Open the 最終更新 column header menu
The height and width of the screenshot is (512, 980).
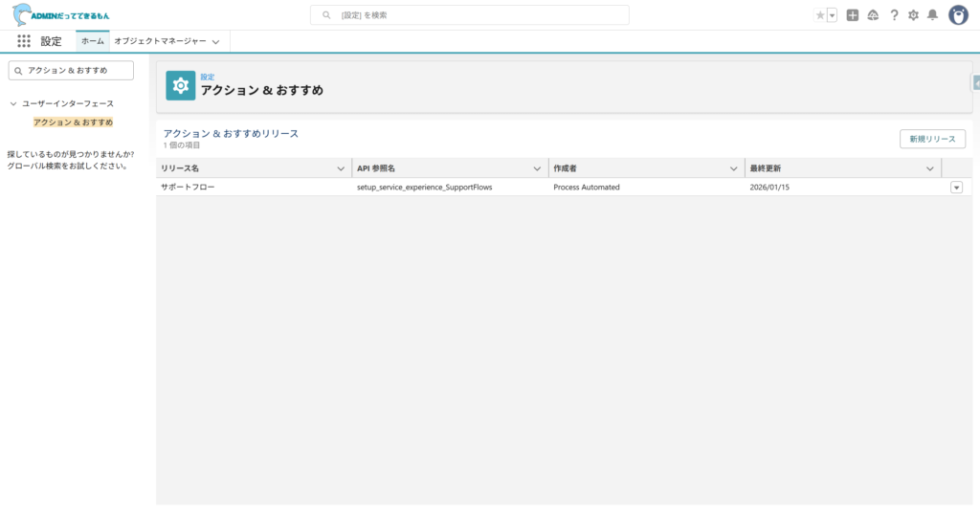coord(929,168)
